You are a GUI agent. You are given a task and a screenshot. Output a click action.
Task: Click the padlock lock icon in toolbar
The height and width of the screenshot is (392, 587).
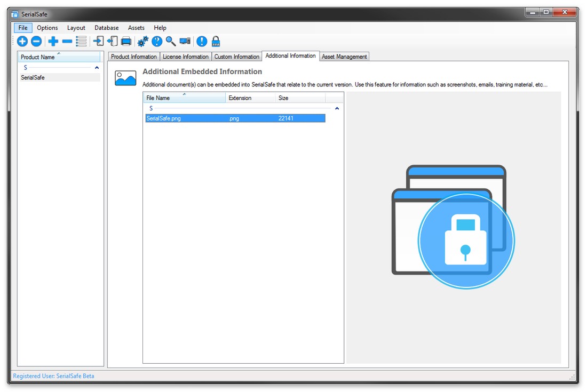tap(216, 41)
